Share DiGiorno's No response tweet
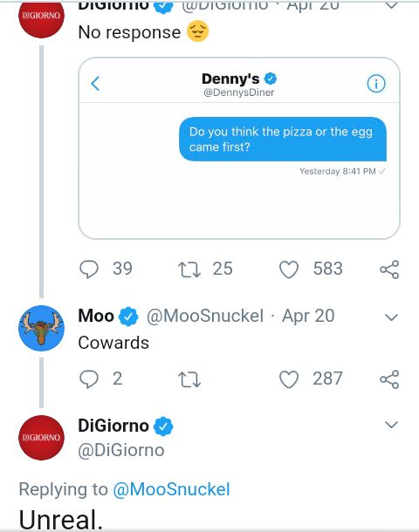The height and width of the screenshot is (532, 419). coord(389,269)
